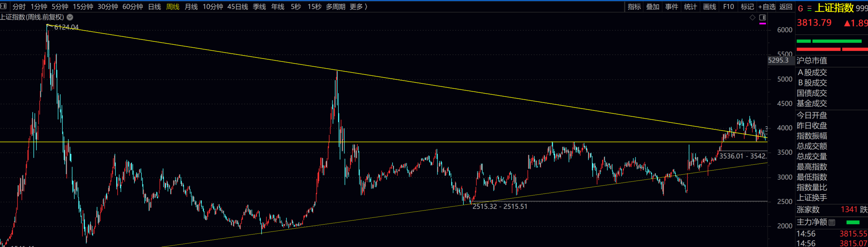The width and height of the screenshot is (868, 247).
Task: Open the F10 company info button
Action: [728, 6]
